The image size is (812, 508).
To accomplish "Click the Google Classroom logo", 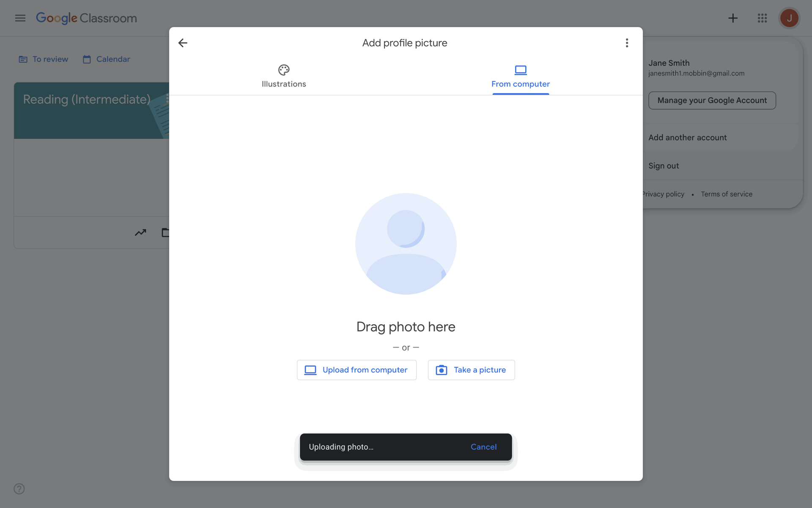I will tap(86, 18).
